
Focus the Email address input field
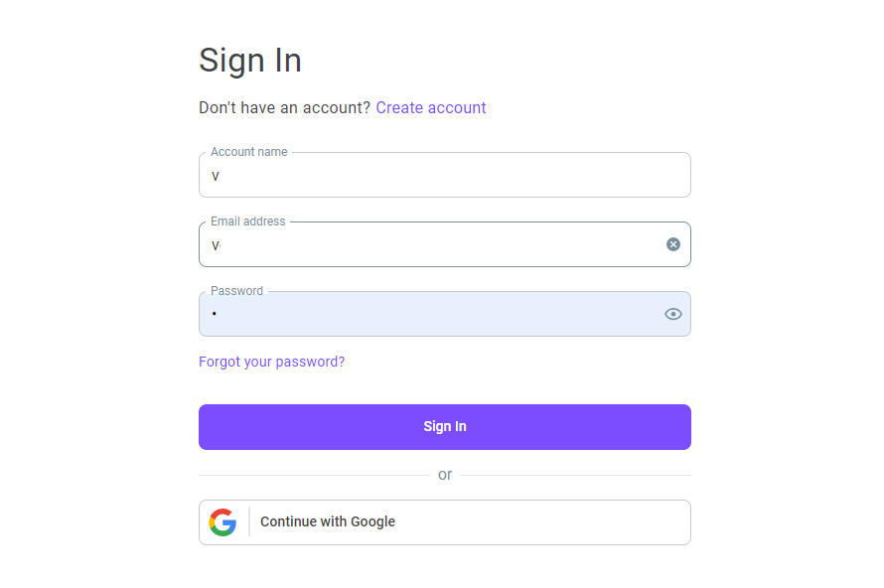(445, 244)
